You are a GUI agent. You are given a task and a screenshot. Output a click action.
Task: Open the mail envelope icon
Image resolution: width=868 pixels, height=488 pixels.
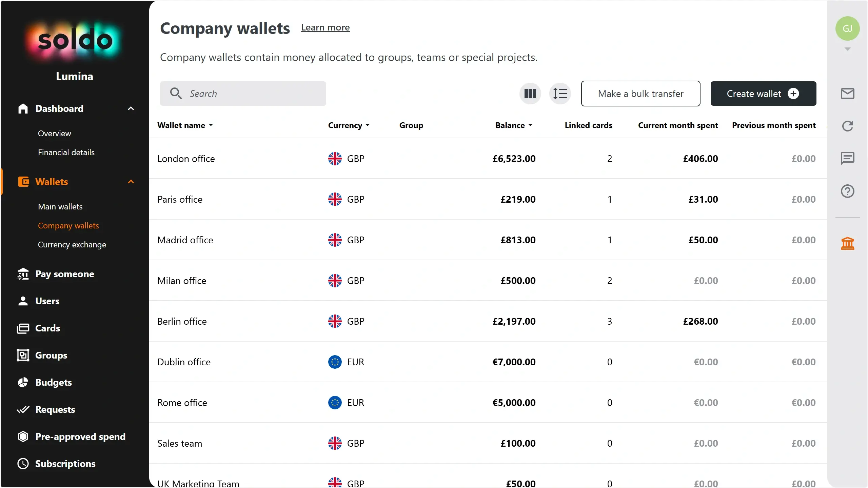[847, 94]
